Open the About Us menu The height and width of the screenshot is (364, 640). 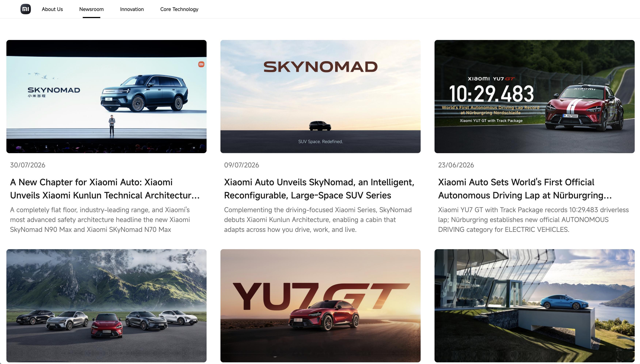(x=52, y=9)
